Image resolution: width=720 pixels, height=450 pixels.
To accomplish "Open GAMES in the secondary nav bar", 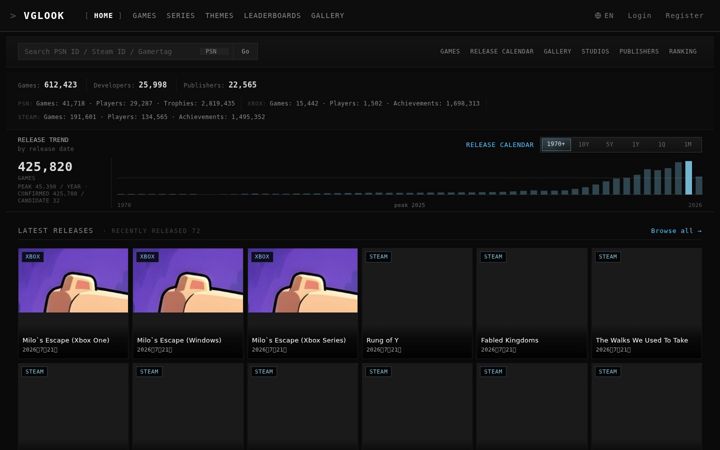I will click(450, 51).
